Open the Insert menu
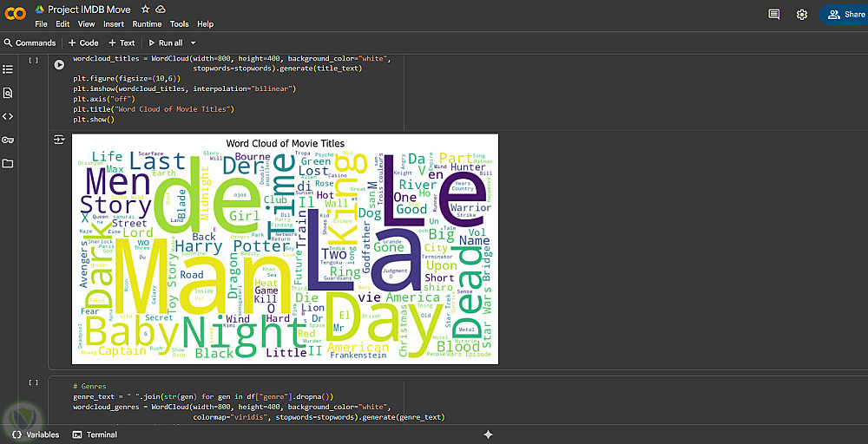Viewport: 868px width, 444px height. (114, 24)
